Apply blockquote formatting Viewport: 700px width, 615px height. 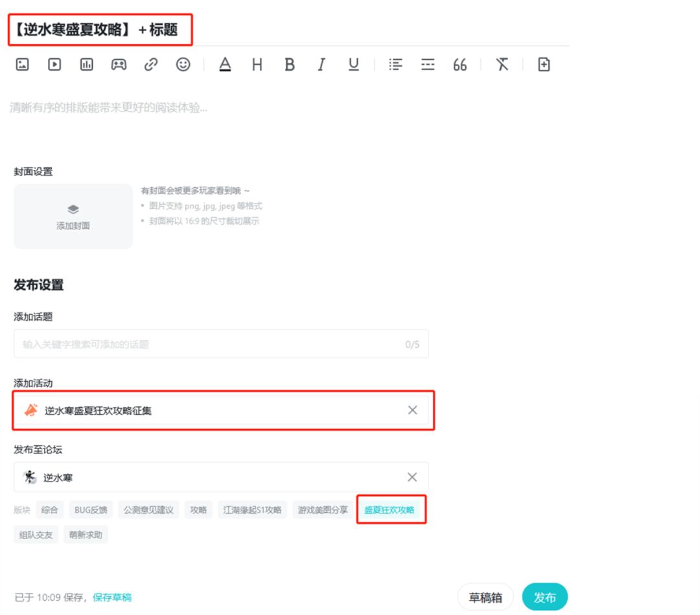[460, 65]
